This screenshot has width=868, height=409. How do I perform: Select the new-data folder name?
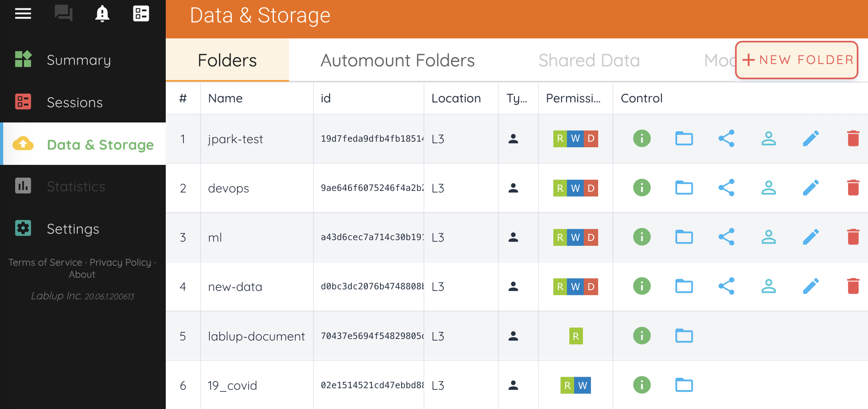235,287
